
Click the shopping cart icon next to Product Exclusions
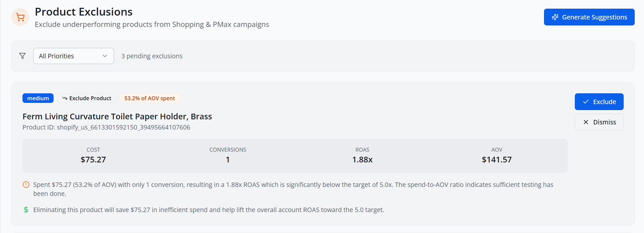coord(20,17)
